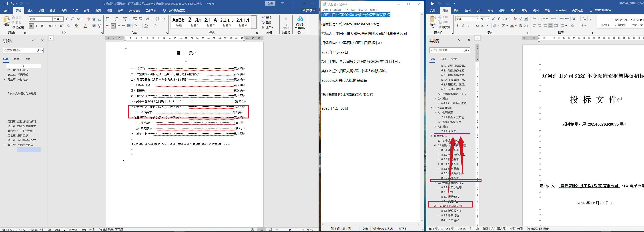Open 布局 tab in right Word window
Image resolution: width=644 pixels, height=232 pixels.
pyautogui.click(x=490, y=10)
